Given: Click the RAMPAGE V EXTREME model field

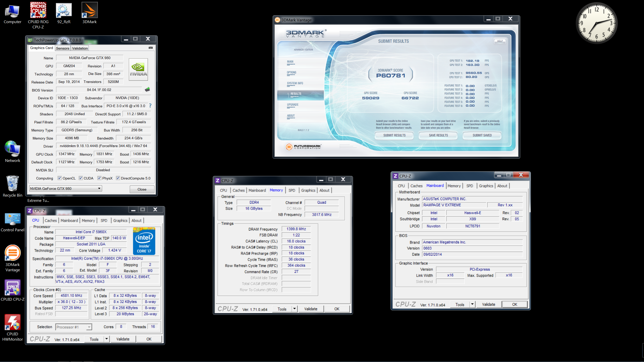Looking at the screenshot, I should [x=454, y=205].
